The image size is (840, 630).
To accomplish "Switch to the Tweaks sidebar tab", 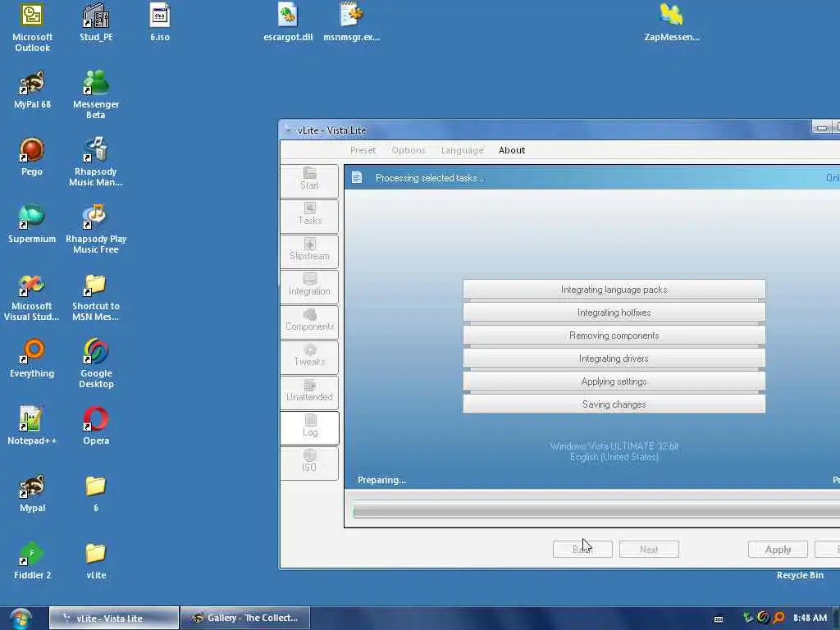I will [x=309, y=358].
